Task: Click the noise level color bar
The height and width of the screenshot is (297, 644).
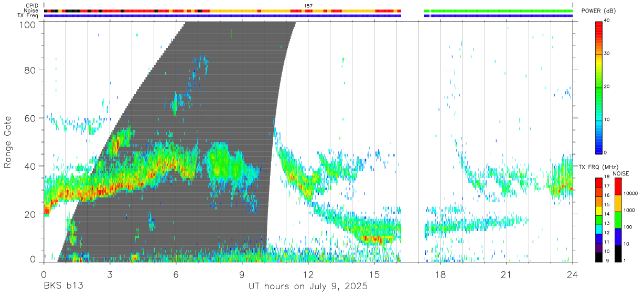Action: [x=618, y=219]
